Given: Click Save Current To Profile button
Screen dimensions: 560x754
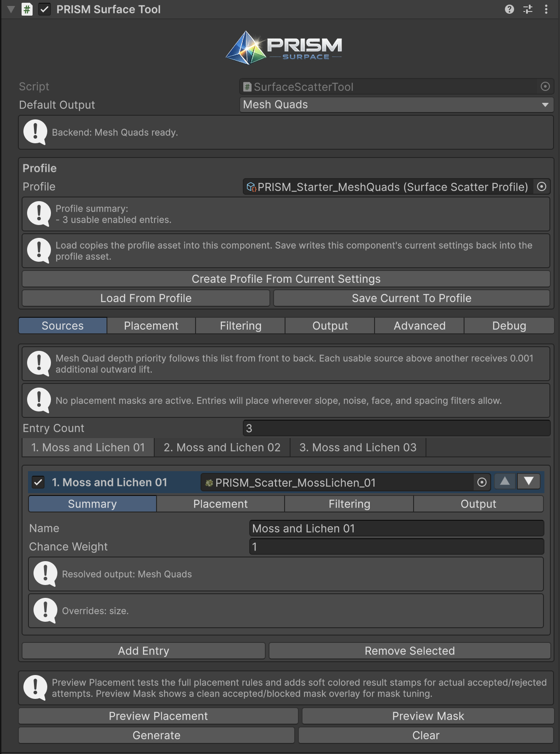Looking at the screenshot, I should tap(412, 298).
